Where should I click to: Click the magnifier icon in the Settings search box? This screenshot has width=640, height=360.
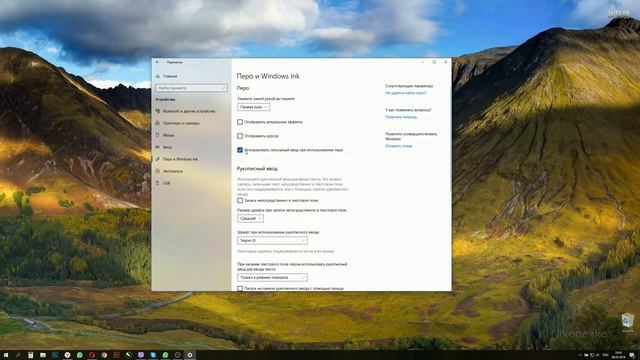(224, 88)
